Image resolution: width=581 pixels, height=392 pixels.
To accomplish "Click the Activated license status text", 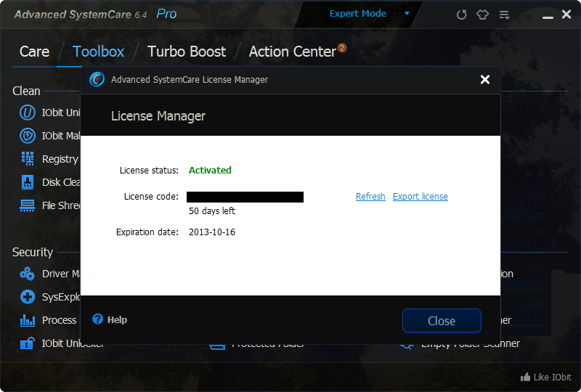I will [210, 170].
